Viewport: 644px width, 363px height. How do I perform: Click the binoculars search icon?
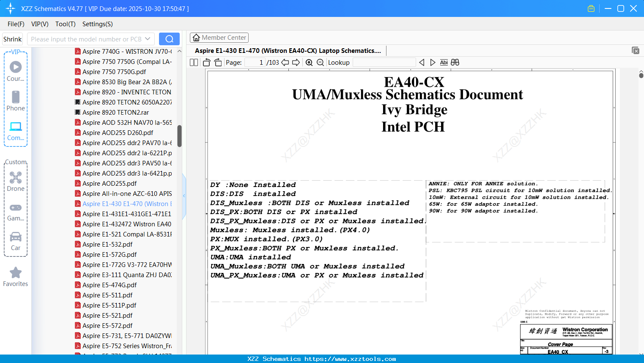455,63
